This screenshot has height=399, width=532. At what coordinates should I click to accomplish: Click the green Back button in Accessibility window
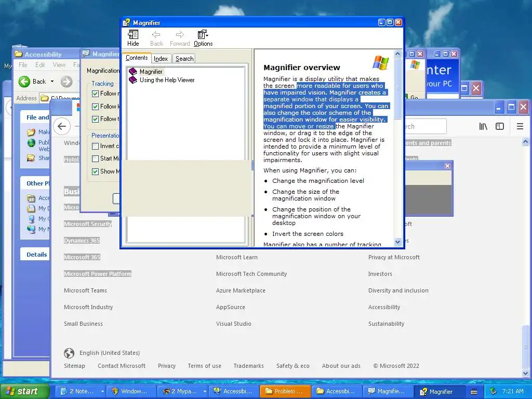pyautogui.click(x=32, y=82)
